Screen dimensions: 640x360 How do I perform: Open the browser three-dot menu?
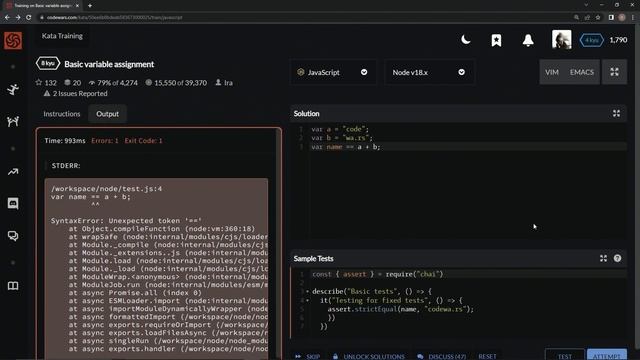pos(633,18)
